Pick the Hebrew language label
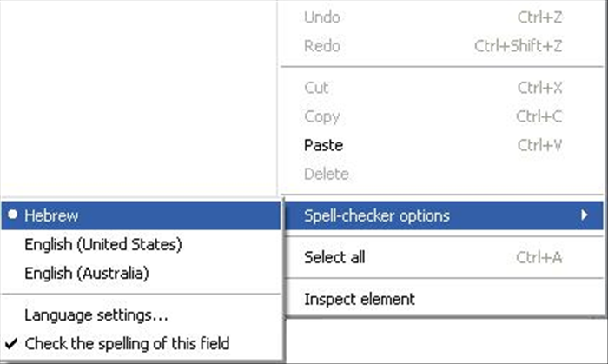608x364 pixels. tap(50, 215)
